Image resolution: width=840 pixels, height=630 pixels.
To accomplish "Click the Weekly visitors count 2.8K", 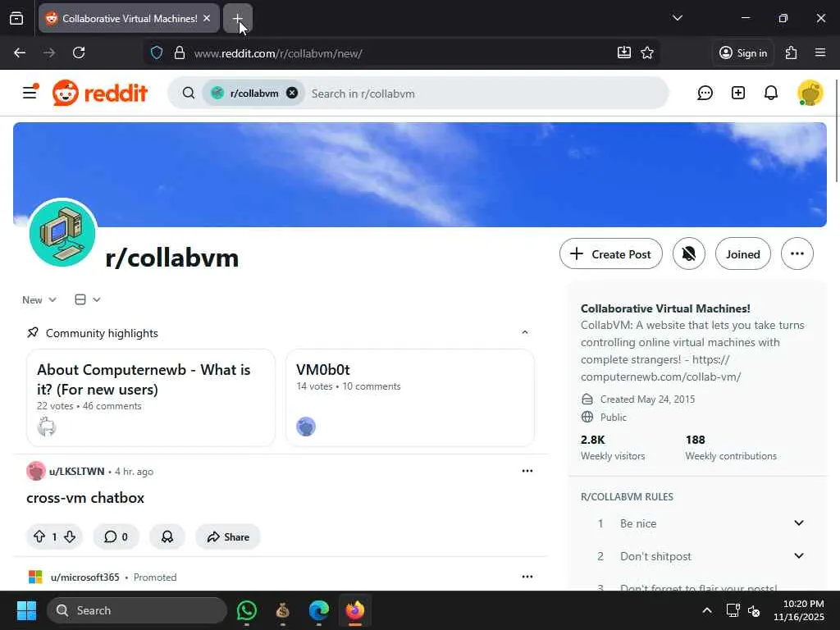I will (593, 440).
